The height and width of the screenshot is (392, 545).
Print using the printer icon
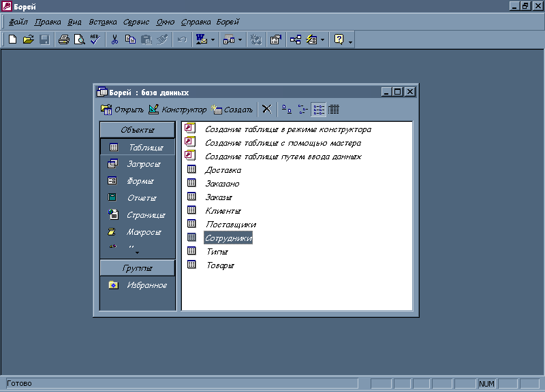pos(63,39)
